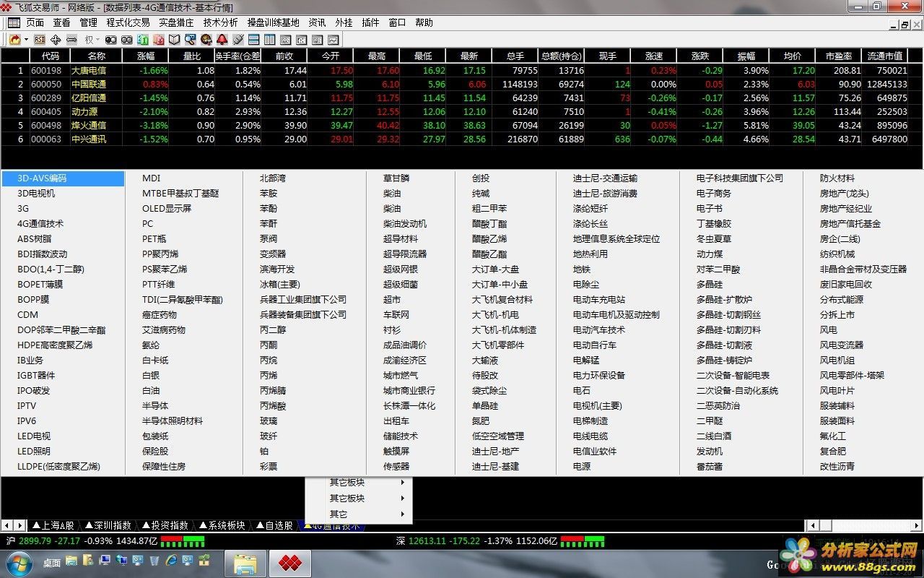The image size is (924, 578).
Task: Choose 电动汽车技术 in the sector list
Action: (599, 329)
